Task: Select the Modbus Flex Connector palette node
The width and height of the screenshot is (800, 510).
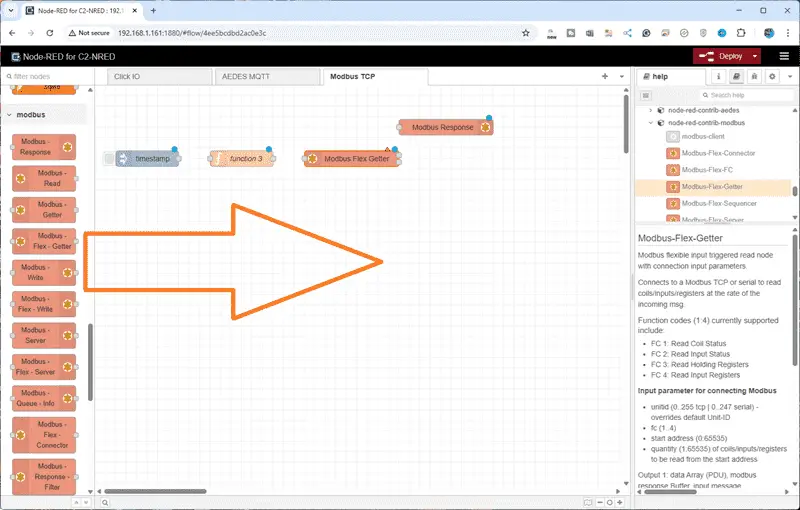Action: click(44, 435)
